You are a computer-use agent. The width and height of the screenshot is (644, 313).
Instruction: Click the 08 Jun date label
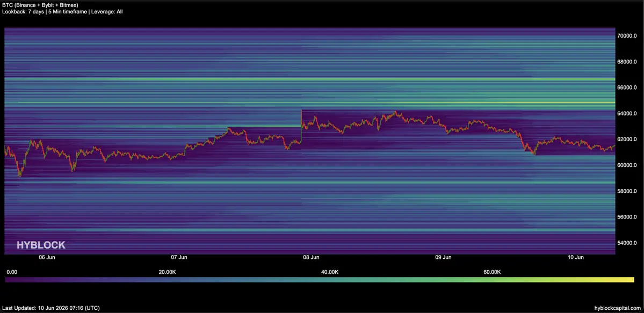coord(311,258)
